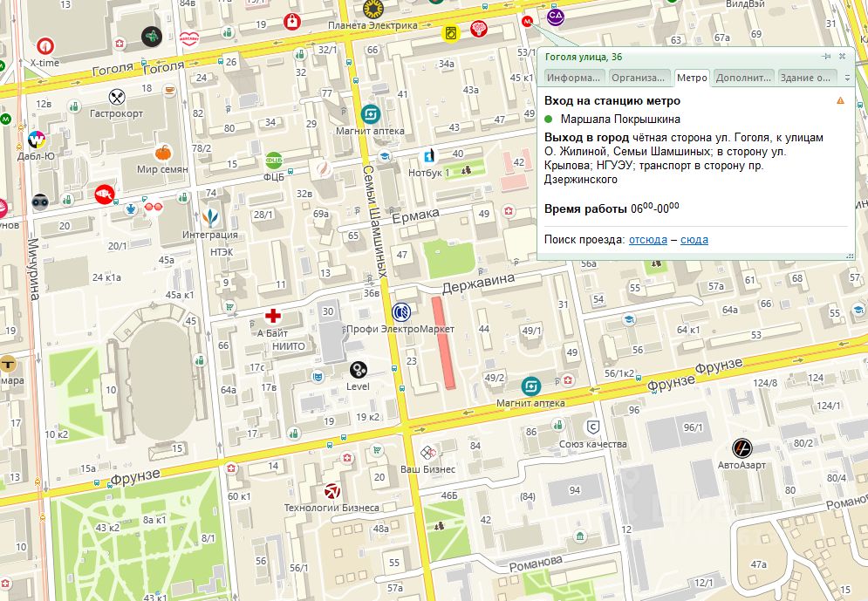Open the Союз качества map marker

click(593, 427)
